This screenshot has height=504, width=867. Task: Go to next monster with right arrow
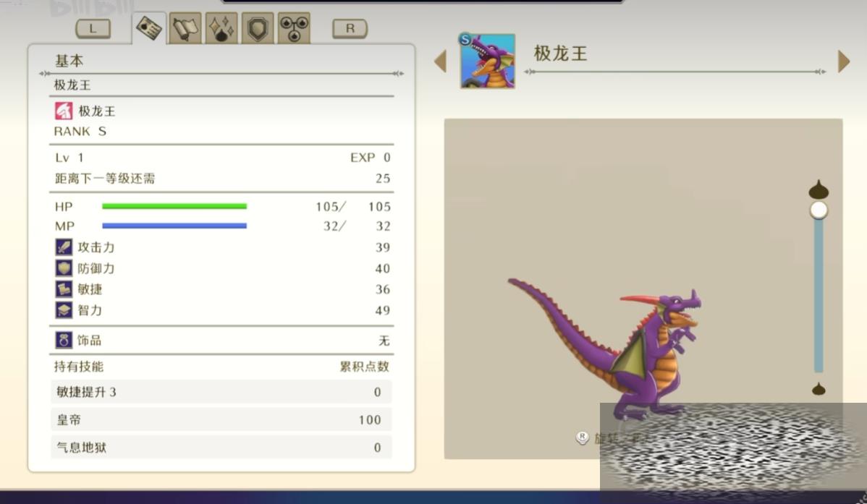coord(844,61)
